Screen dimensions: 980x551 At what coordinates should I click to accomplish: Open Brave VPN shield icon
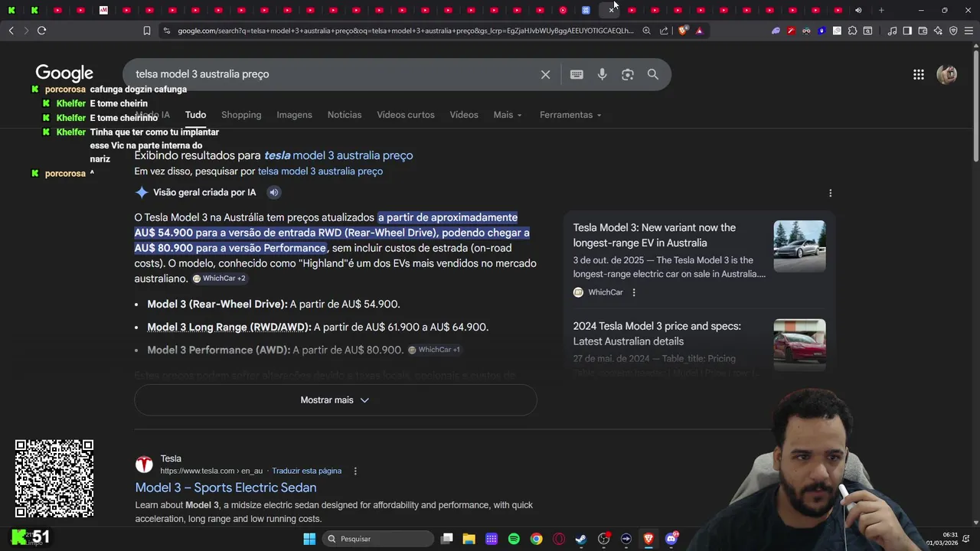953,31
